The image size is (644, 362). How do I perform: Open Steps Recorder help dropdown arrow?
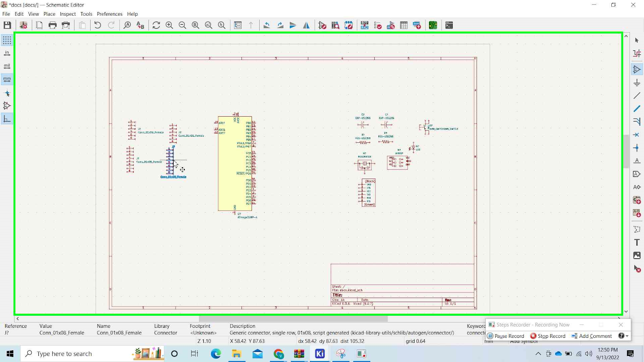point(627,336)
